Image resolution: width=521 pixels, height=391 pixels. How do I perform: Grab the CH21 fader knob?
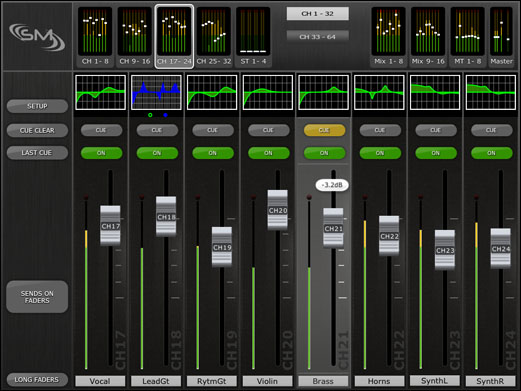pos(333,228)
